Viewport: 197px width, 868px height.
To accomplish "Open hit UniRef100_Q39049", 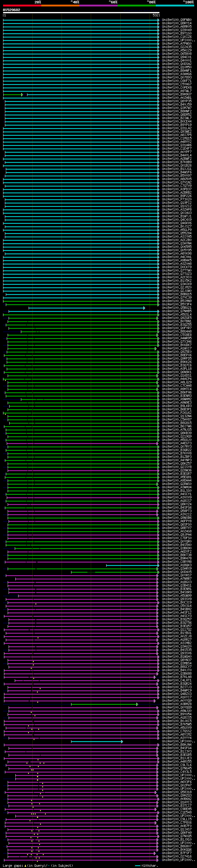I will click(x=176, y=30).
